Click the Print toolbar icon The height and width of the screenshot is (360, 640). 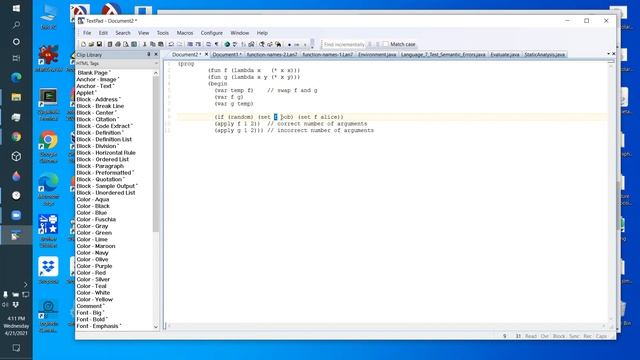click(x=118, y=44)
